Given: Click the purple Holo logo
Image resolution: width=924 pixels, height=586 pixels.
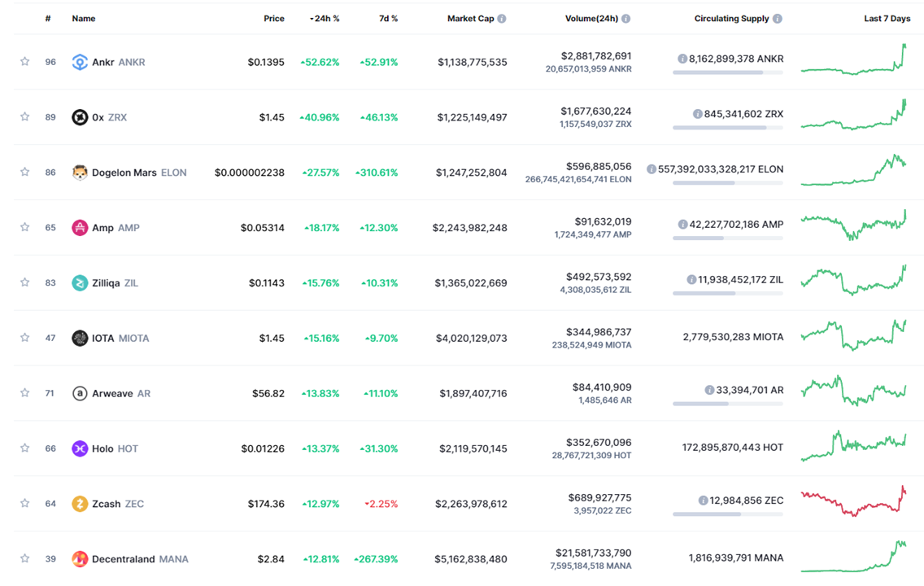Looking at the screenshot, I should pos(80,448).
